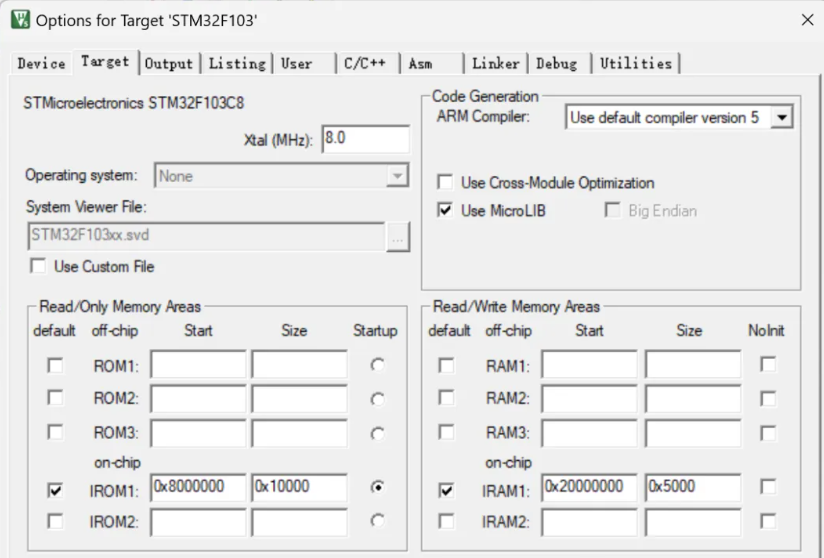
Task: Enable the IRAM2 default checkbox
Action: pyautogui.click(x=447, y=521)
